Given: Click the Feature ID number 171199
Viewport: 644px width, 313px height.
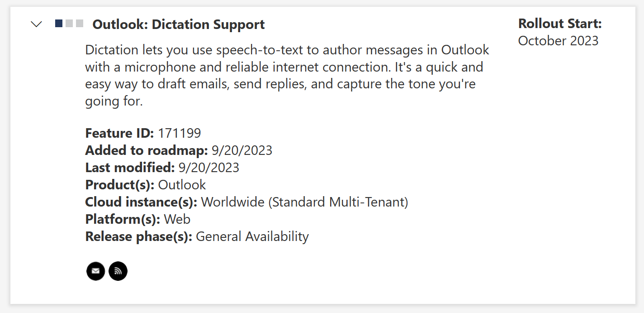Looking at the screenshot, I should (x=180, y=133).
